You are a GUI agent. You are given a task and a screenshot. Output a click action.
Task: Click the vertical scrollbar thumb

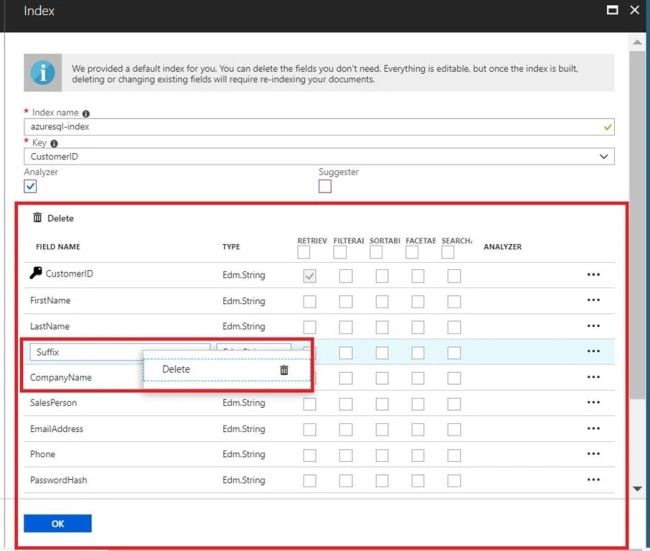click(637, 224)
